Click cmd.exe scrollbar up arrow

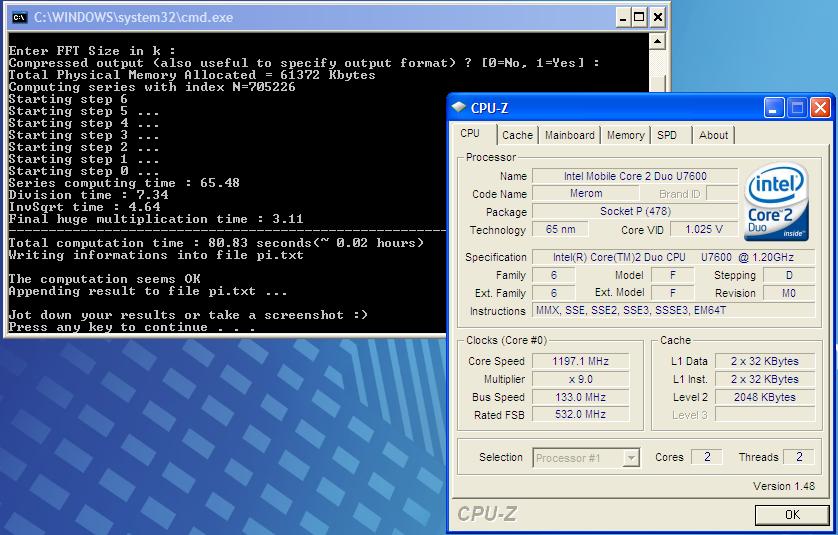657,41
